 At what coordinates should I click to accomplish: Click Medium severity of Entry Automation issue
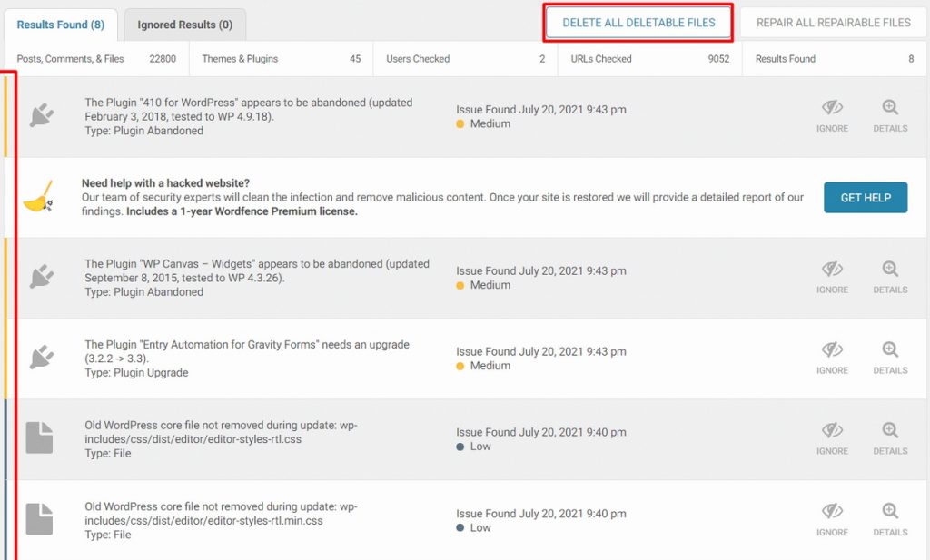[483, 366]
